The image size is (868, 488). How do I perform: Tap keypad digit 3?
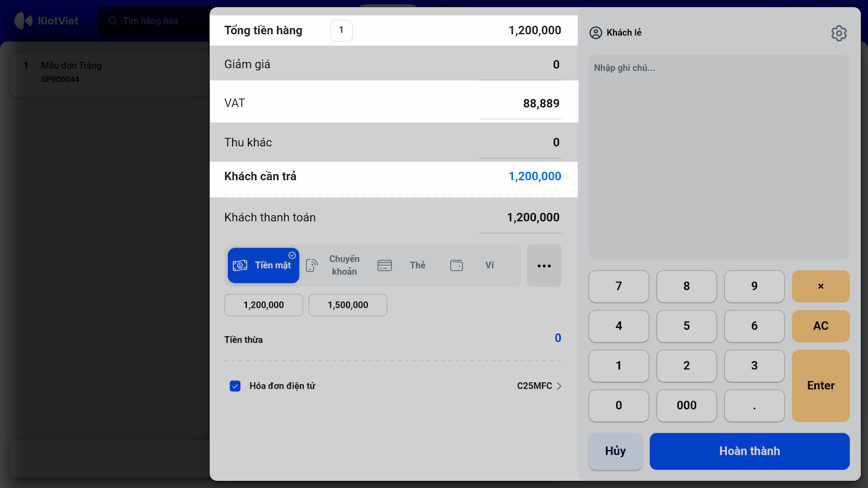(755, 366)
